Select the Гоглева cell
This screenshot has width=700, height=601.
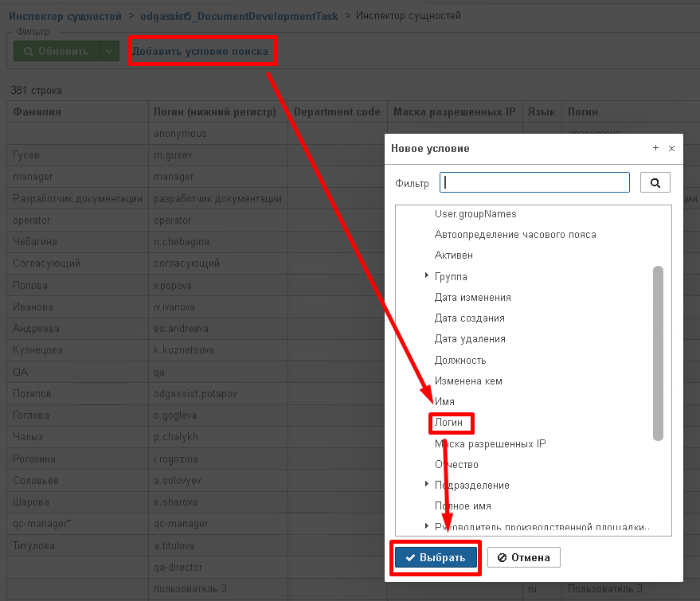(77, 415)
